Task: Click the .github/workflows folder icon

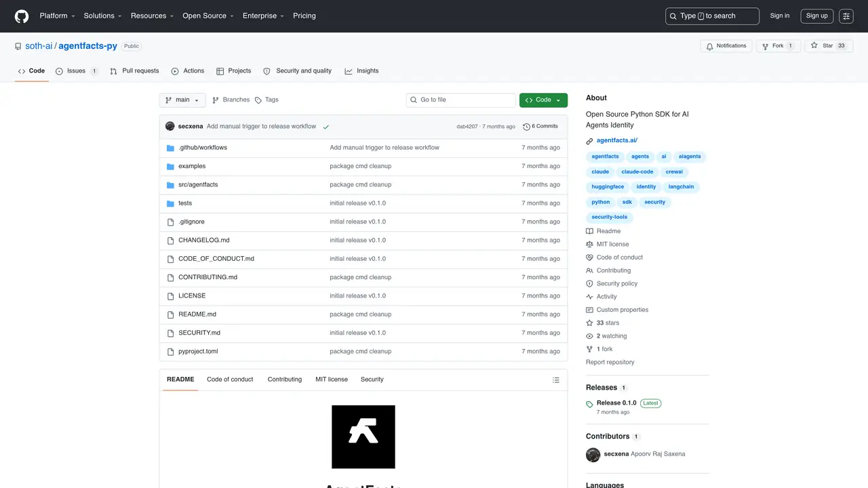Action: coord(171,148)
